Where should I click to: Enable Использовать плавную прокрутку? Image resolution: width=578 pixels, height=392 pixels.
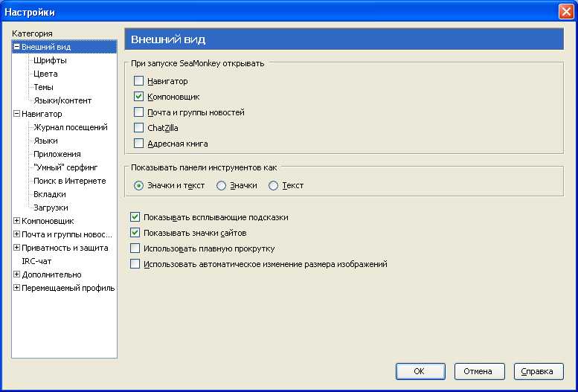coord(135,248)
